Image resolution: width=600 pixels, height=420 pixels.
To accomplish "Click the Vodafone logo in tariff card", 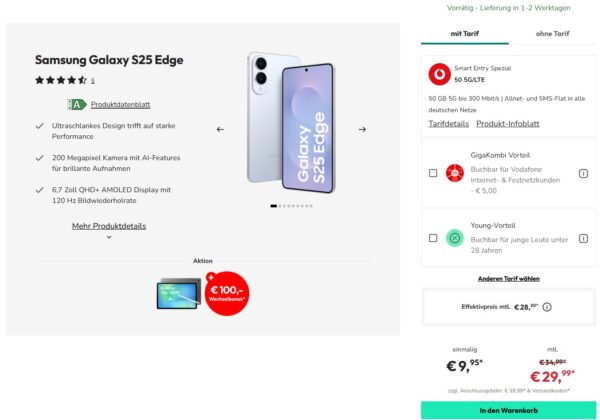I will pyautogui.click(x=439, y=74).
